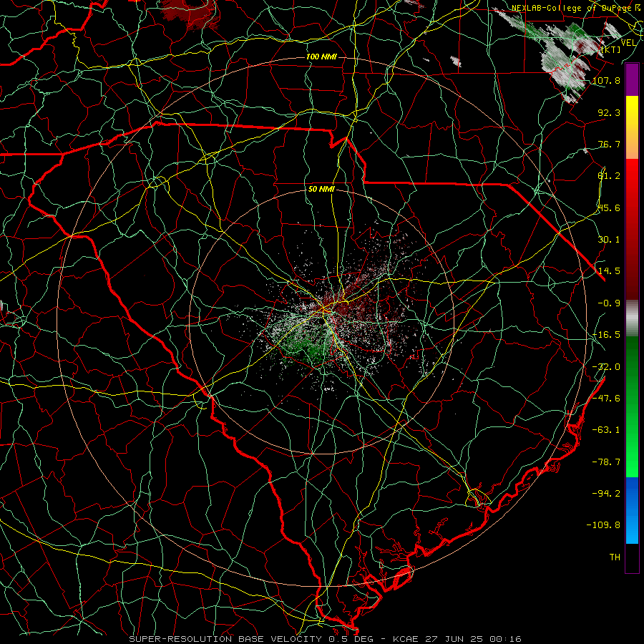Click the -109.8 value on velocity scale
Image resolution: width=644 pixels, height=644 pixels.
tap(603, 525)
